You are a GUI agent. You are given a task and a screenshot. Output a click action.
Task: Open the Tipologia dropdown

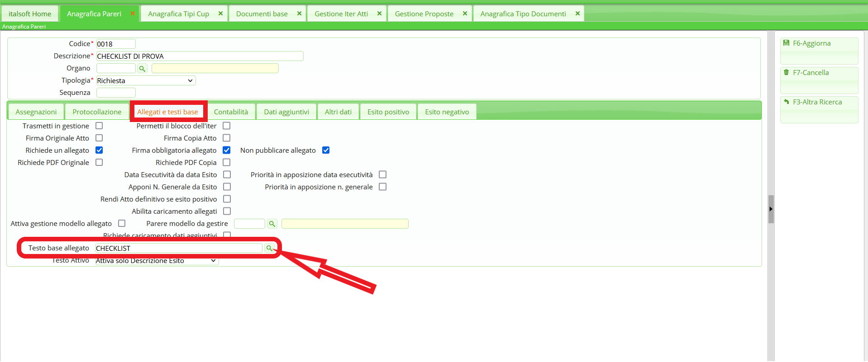[x=146, y=81]
